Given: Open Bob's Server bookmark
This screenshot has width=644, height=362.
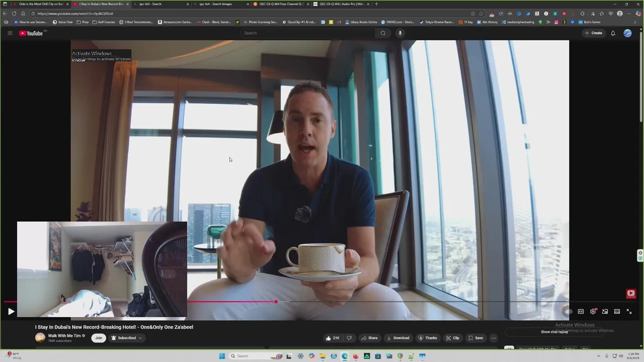Looking at the screenshot, I should [589, 22].
